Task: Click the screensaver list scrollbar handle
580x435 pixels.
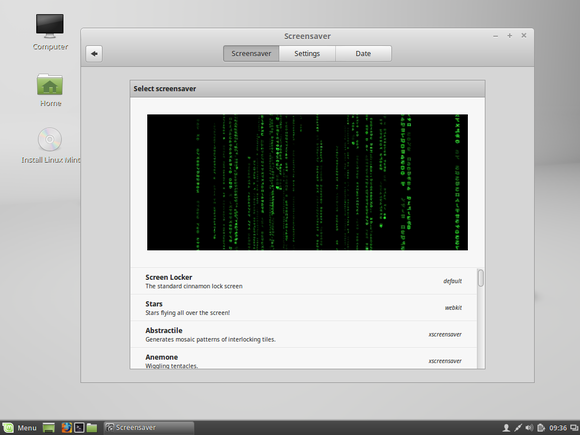Action: (x=481, y=278)
